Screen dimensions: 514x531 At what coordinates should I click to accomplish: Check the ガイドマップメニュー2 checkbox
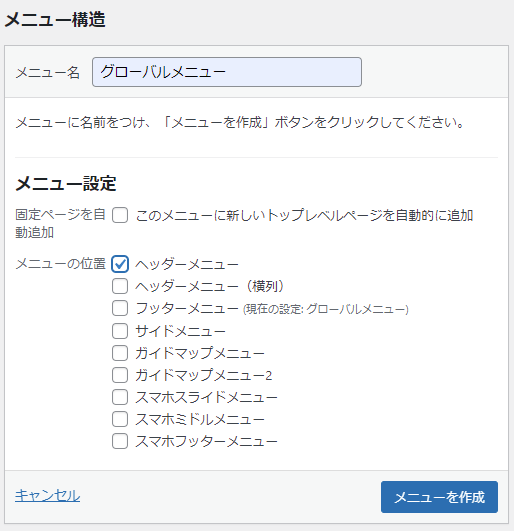tap(120, 375)
